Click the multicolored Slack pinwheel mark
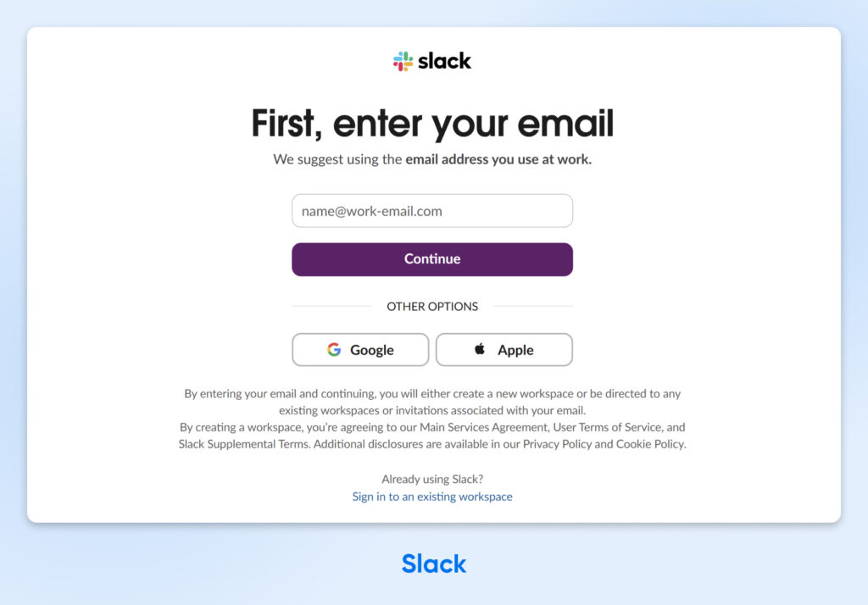This screenshot has width=868, height=605. (x=403, y=60)
